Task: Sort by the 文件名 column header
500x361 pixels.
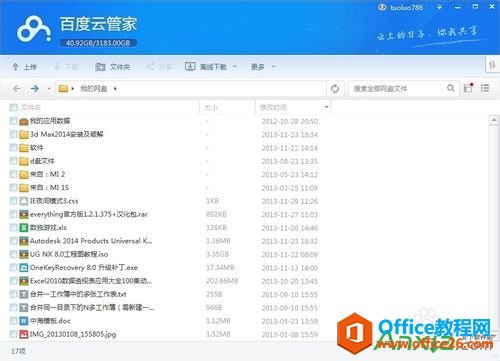Action: coord(31,107)
